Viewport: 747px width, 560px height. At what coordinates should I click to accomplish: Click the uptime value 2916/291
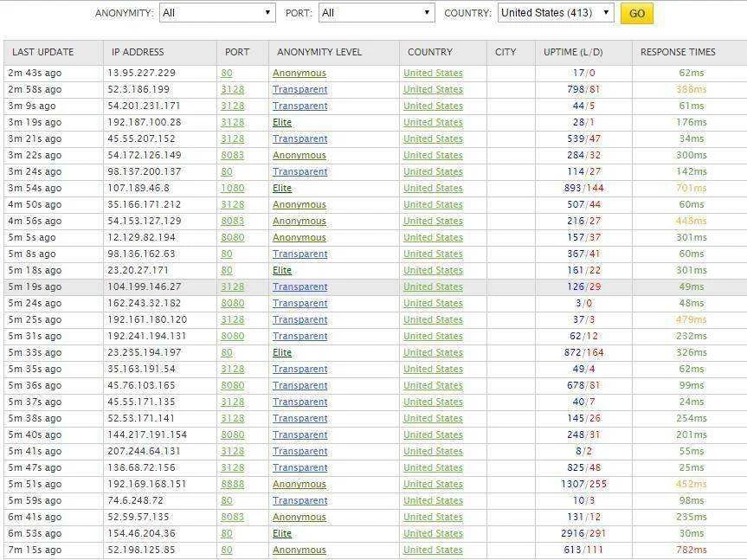pos(584,533)
